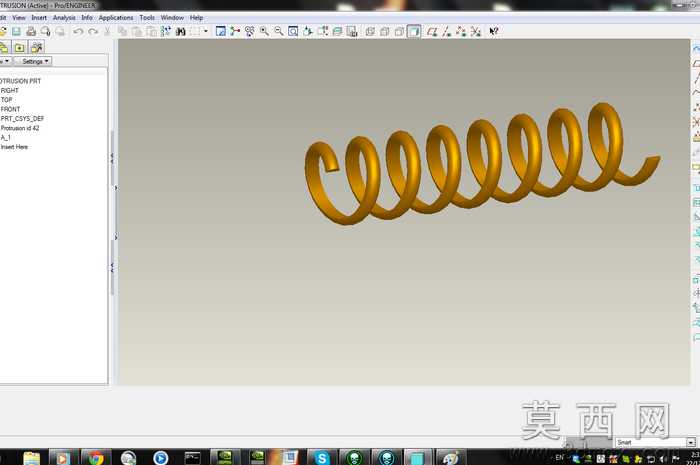Switch display to Wireframe
This screenshot has height=465, width=700.
370,31
